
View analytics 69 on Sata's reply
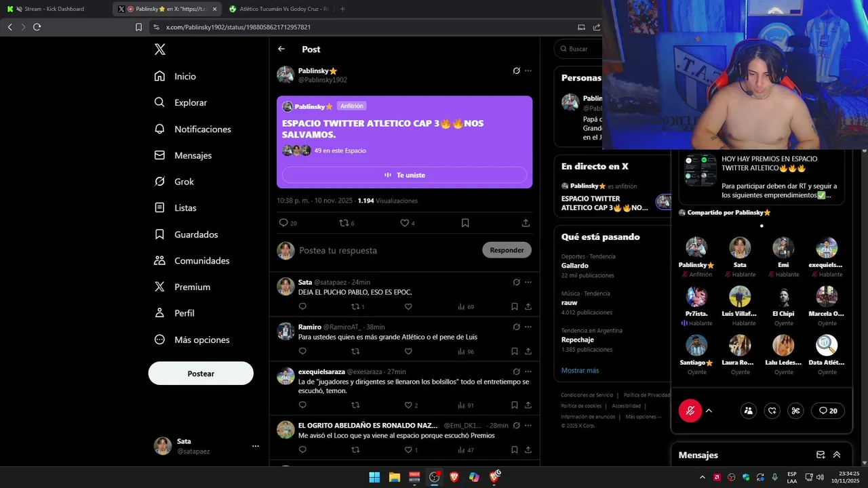(466, 306)
